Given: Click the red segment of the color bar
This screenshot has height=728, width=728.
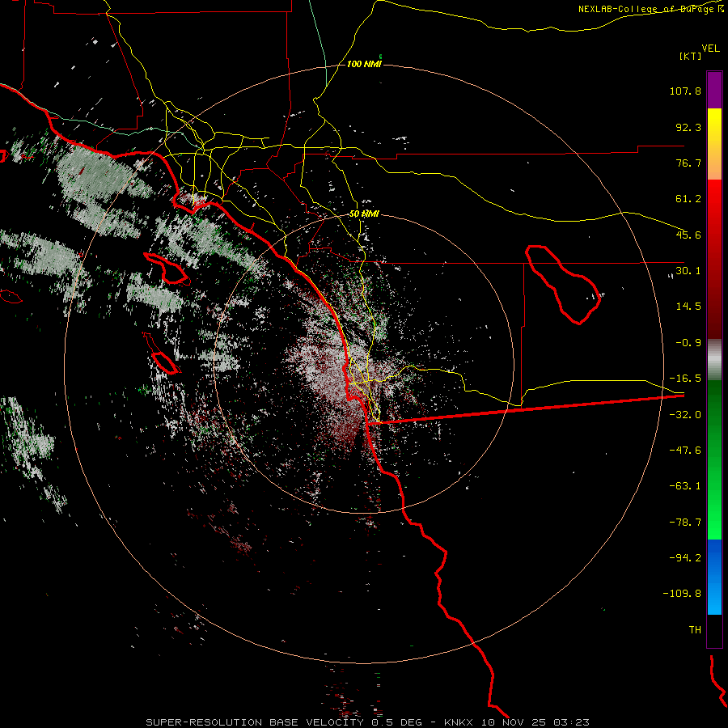Looking at the screenshot, I should tap(714, 259).
